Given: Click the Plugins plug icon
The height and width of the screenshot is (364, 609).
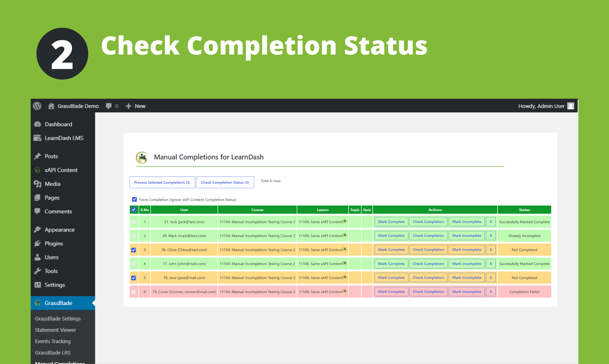Looking at the screenshot, I should click(x=38, y=244).
